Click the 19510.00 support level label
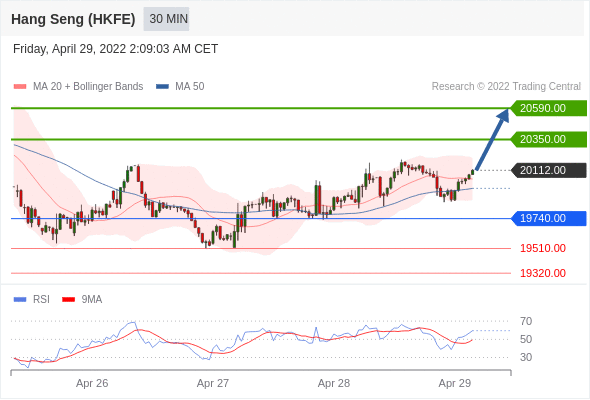 tap(543, 248)
